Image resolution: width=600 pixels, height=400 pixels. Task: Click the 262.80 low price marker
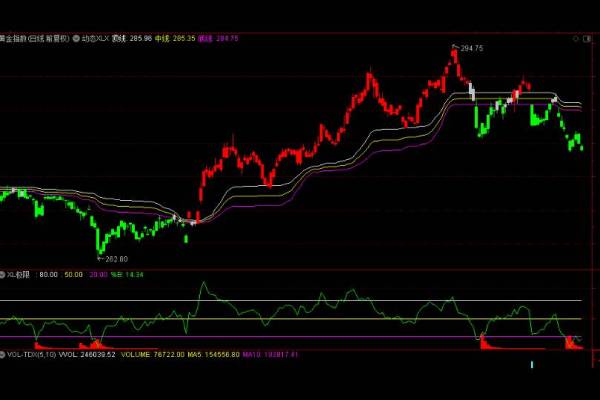118,258
